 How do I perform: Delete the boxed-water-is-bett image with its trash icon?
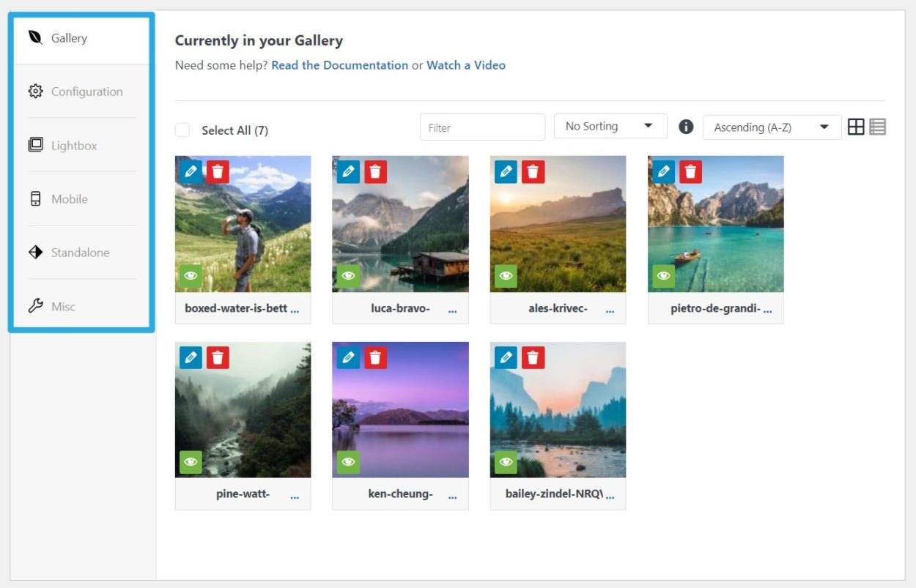(x=218, y=171)
